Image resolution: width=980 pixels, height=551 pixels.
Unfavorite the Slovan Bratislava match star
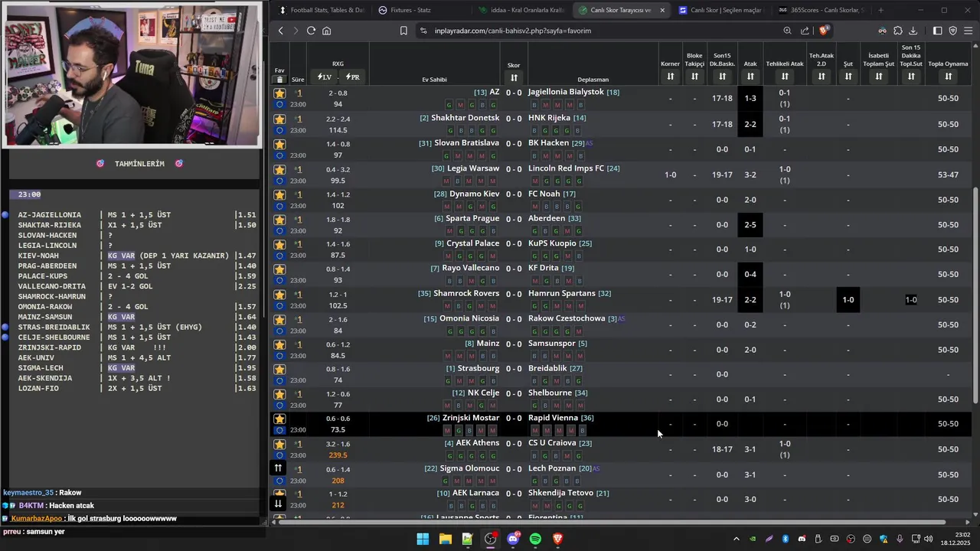[279, 145]
